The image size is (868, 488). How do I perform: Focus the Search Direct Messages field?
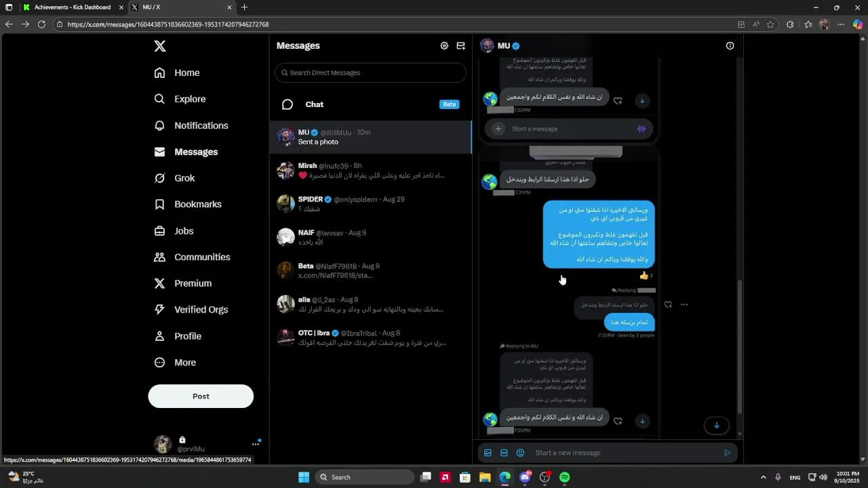[370, 73]
